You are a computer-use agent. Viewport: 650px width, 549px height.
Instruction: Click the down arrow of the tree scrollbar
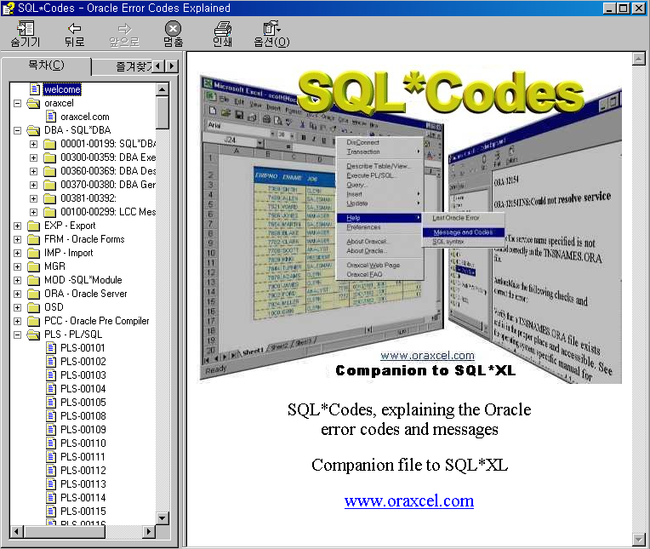[162, 518]
